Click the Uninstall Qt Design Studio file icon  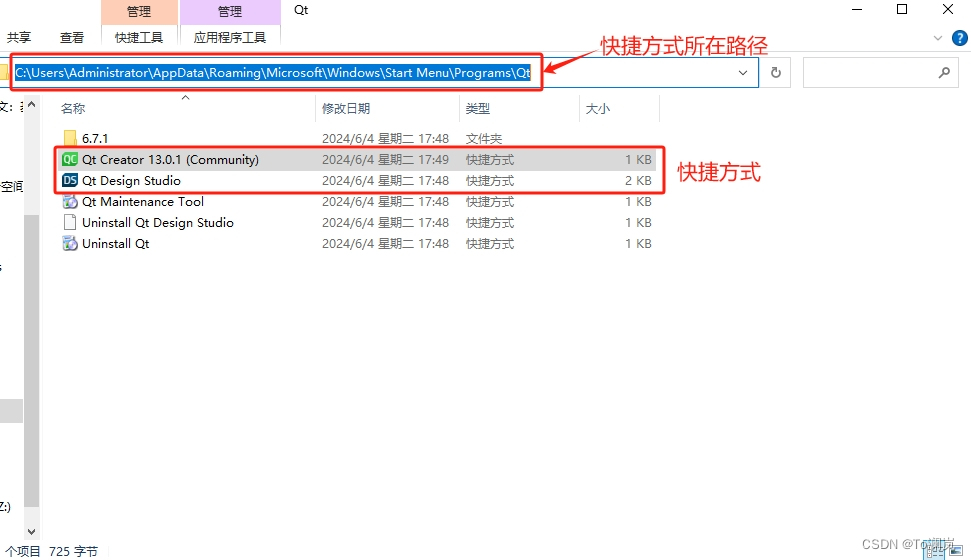point(70,222)
